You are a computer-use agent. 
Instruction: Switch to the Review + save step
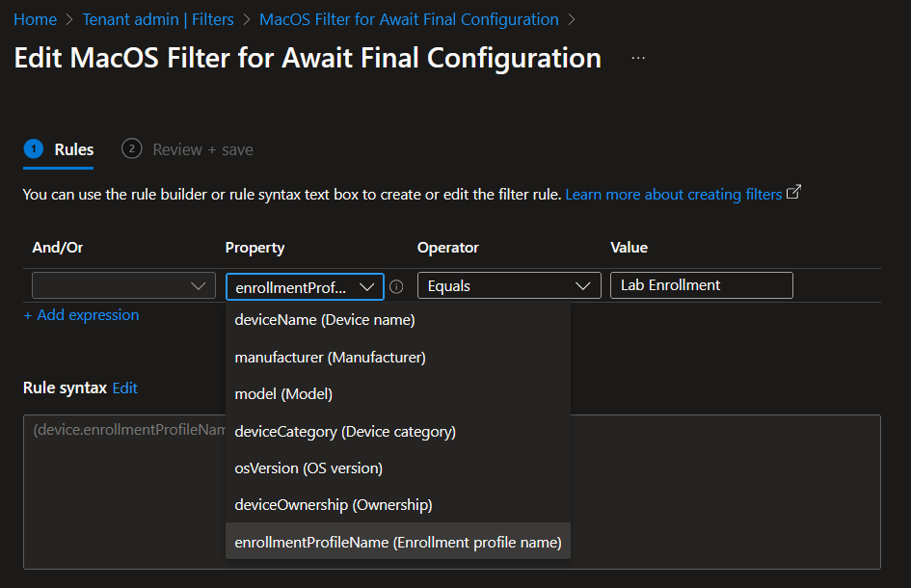click(187, 150)
